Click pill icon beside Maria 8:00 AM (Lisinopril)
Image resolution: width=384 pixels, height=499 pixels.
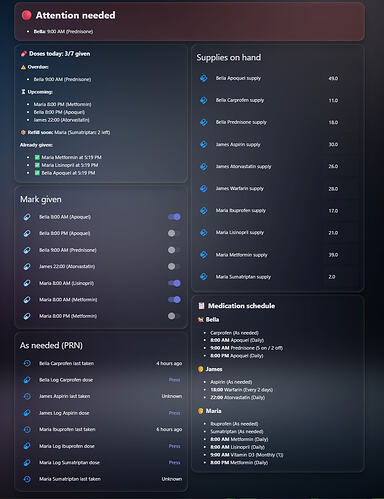pos(27,283)
